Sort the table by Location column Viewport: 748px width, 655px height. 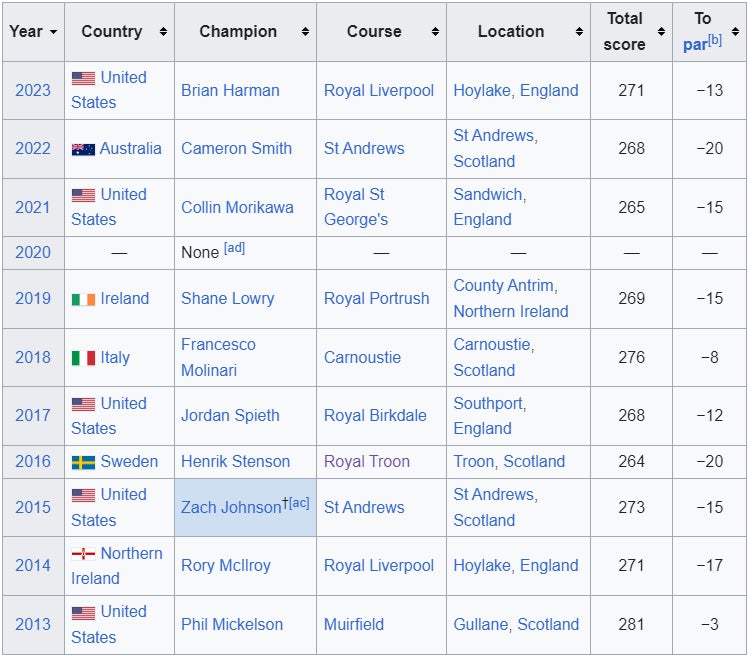click(579, 32)
